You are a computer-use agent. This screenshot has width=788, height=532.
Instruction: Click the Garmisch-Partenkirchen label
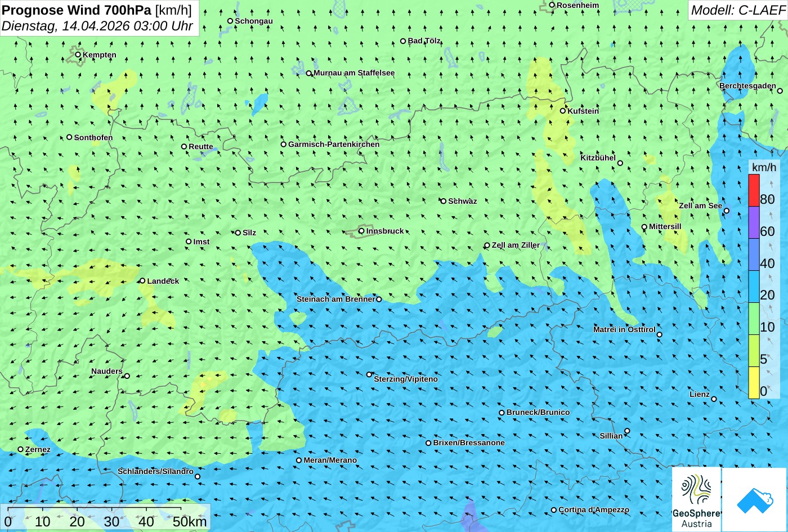334,144
